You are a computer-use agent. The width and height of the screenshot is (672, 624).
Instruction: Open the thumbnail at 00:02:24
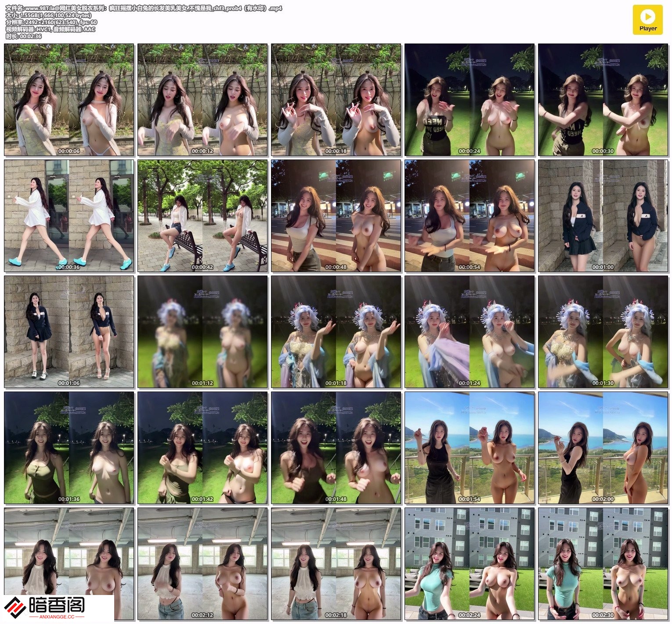pos(470,564)
